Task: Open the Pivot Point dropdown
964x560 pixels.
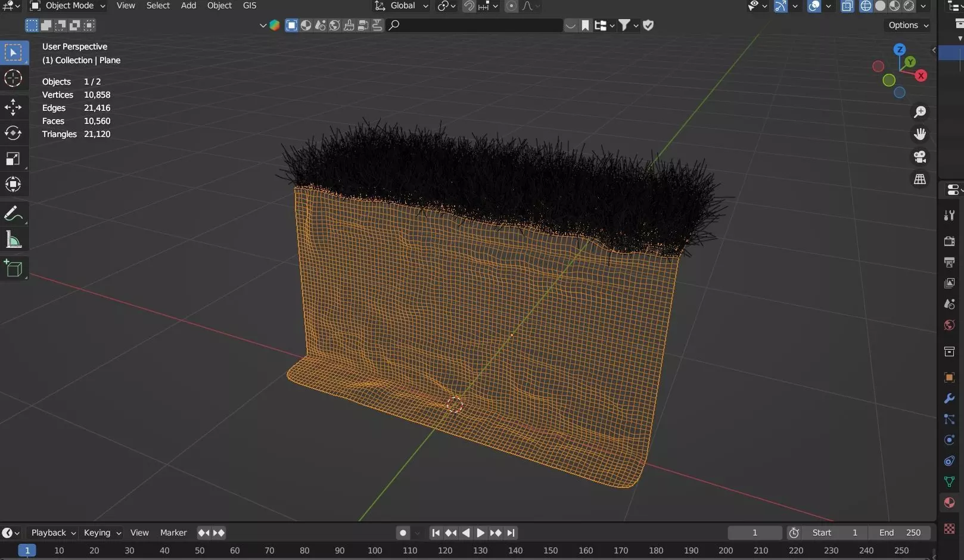Action: point(447,6)
